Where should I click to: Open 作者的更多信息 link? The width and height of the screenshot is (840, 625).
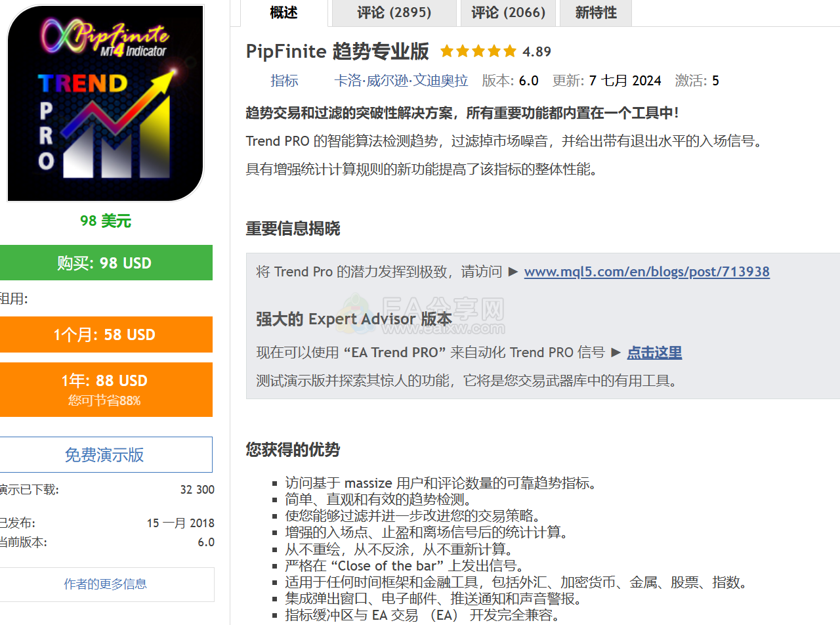[105, 584]
